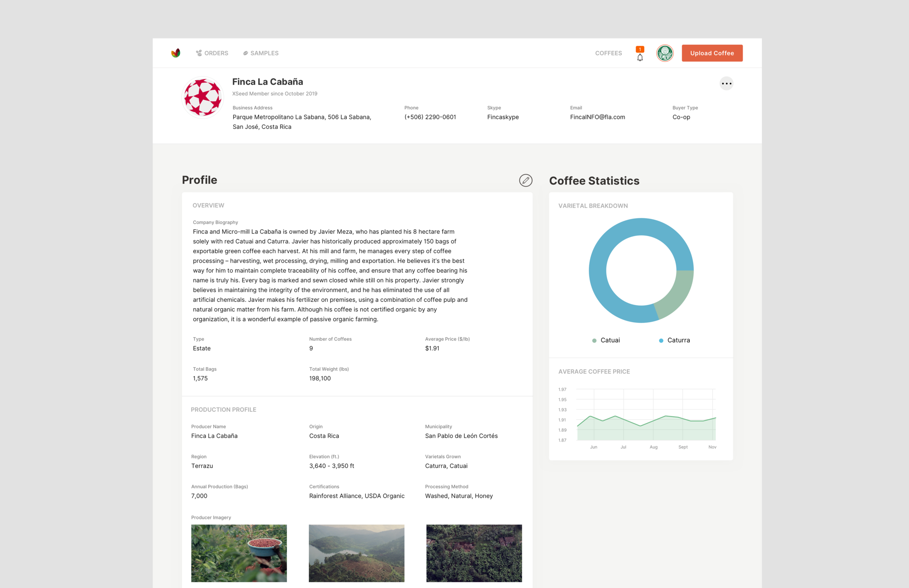Edit the profile with the pencil icon
Viewport: 909px width, 588px height.
click(525, 180)
